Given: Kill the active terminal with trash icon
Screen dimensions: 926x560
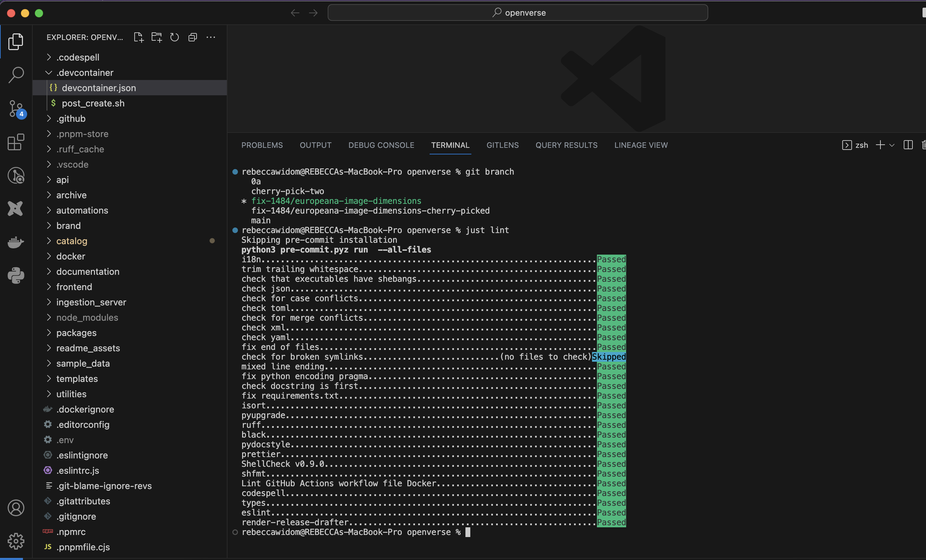Looking at the screenshot, I should coord(923,145).
